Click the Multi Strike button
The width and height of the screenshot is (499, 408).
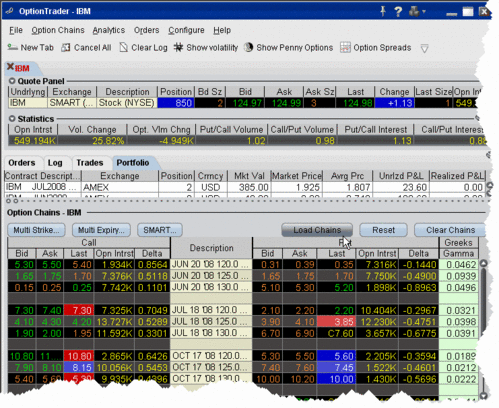pyautogui.click(x=36, y=230)
